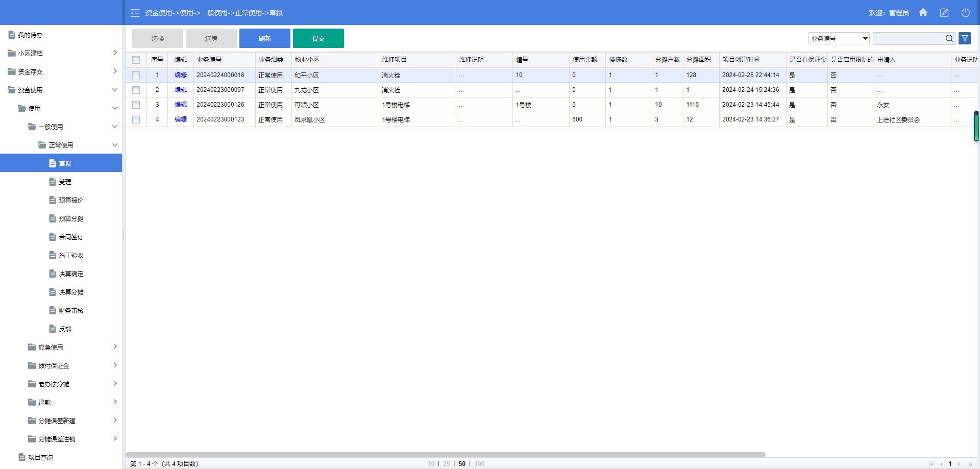This screenshot has width=980, height=469.
Task: Expand the 应急使用 chevron
Action: (115, 347)
